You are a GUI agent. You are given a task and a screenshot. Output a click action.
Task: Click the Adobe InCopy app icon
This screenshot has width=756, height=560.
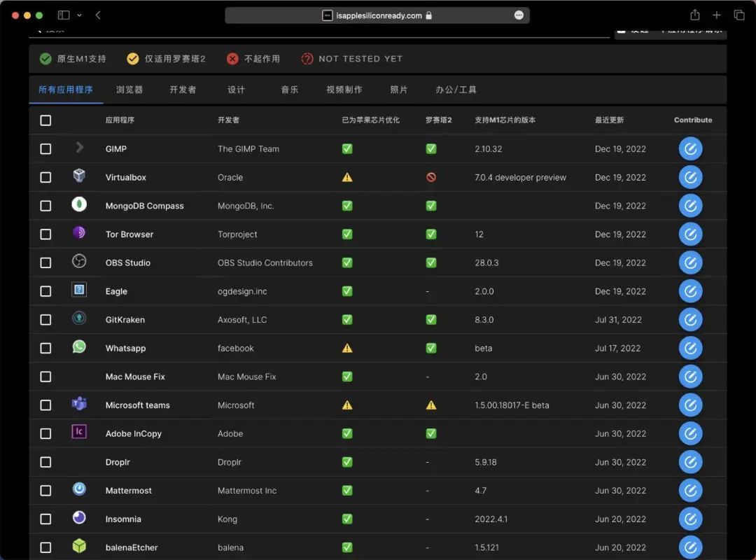[x=79, y=433]
